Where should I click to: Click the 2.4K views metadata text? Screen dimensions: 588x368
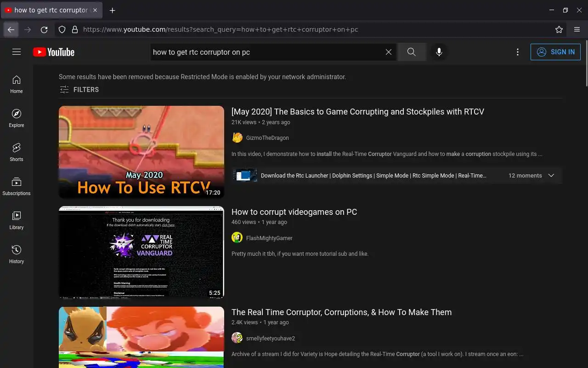244,322
